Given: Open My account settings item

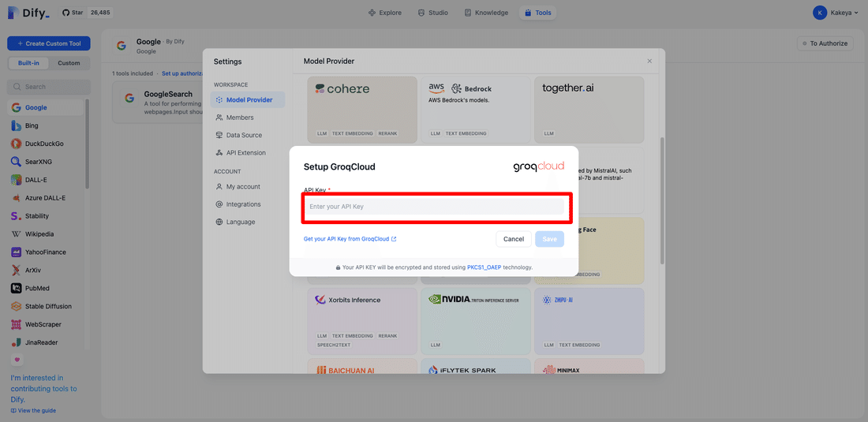Looking at the screenshot, I should point(248,187).
